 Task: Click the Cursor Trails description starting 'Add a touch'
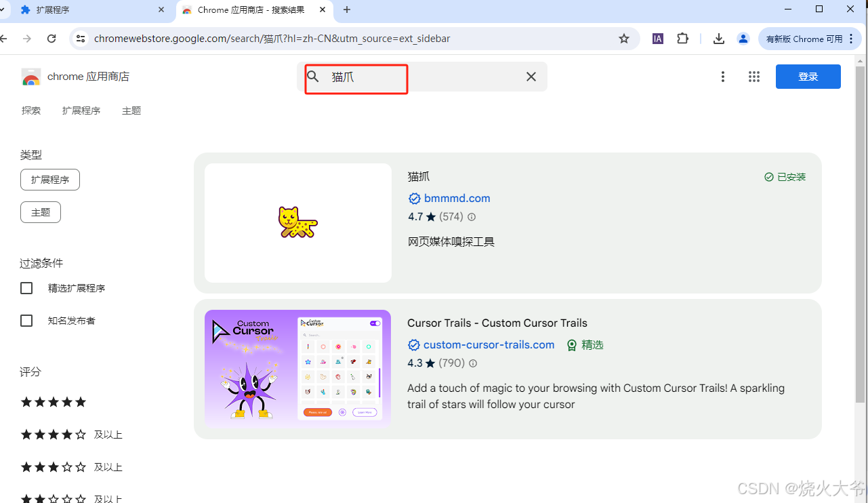pos(596,397)
